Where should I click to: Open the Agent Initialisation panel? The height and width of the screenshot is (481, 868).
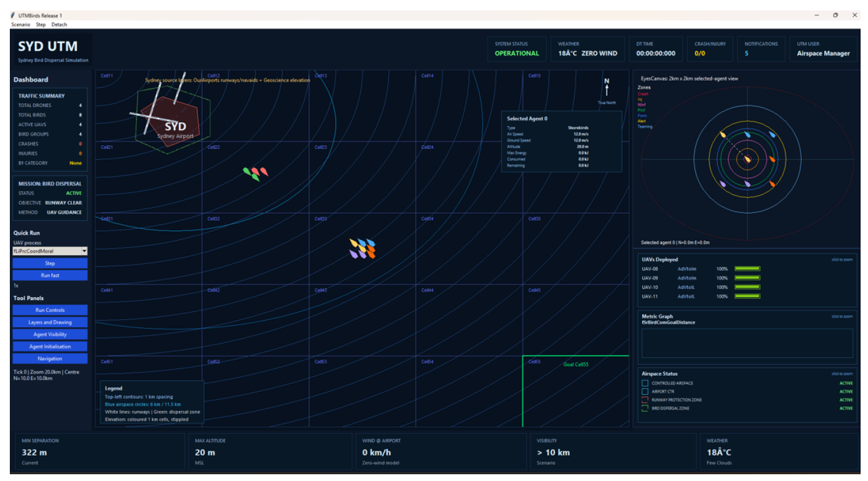pyautogui.click(x=50, y=346)
